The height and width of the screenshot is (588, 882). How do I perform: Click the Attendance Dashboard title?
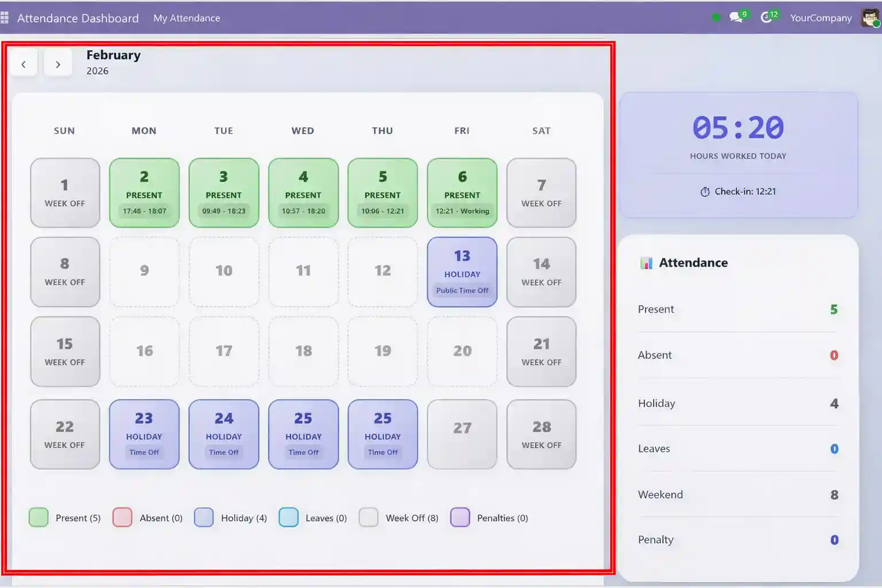[x=78, y=18]
